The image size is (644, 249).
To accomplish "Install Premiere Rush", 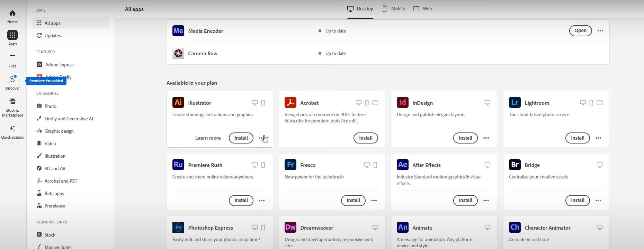I will click(241, 200).
